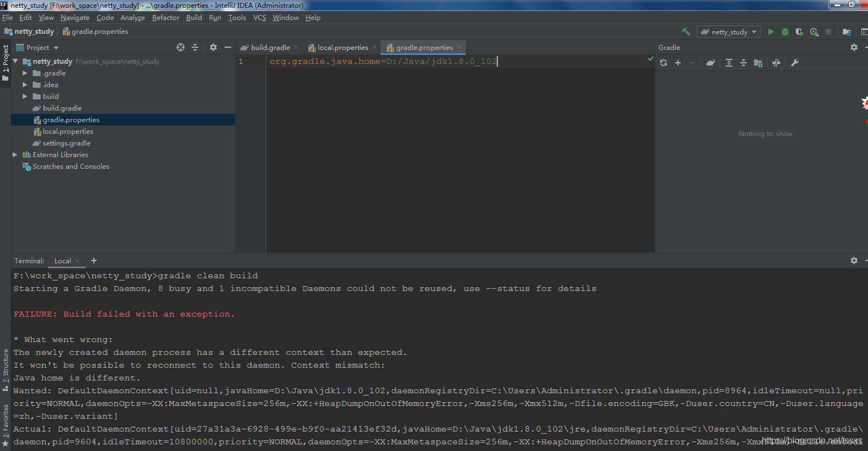Run netty_study with Coverage
The width and height of the screenshot is (868, 451).
click(800, 32)
